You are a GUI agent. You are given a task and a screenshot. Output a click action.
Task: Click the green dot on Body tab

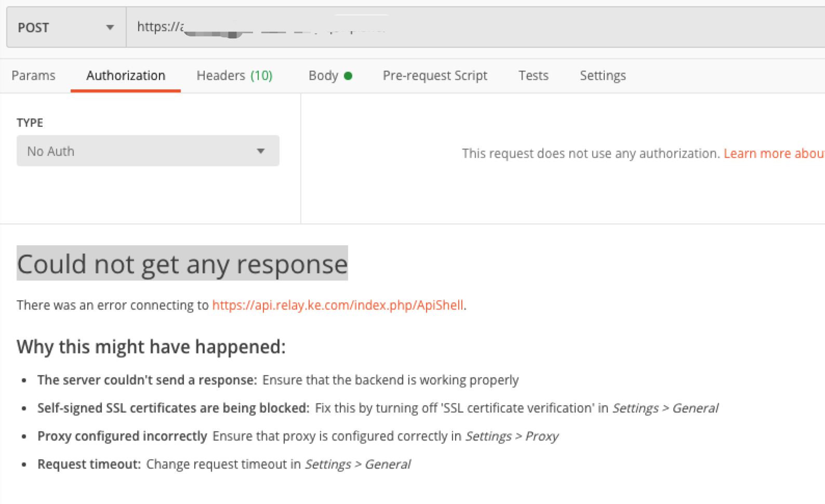pyautogui.click(x=348, y=76)
